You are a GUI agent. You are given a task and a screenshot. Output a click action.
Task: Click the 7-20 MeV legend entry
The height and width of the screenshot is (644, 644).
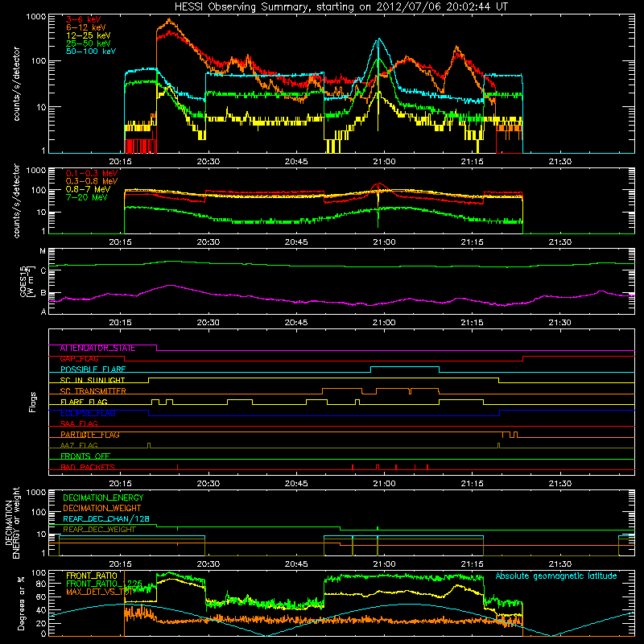click(x=86, y=197)
